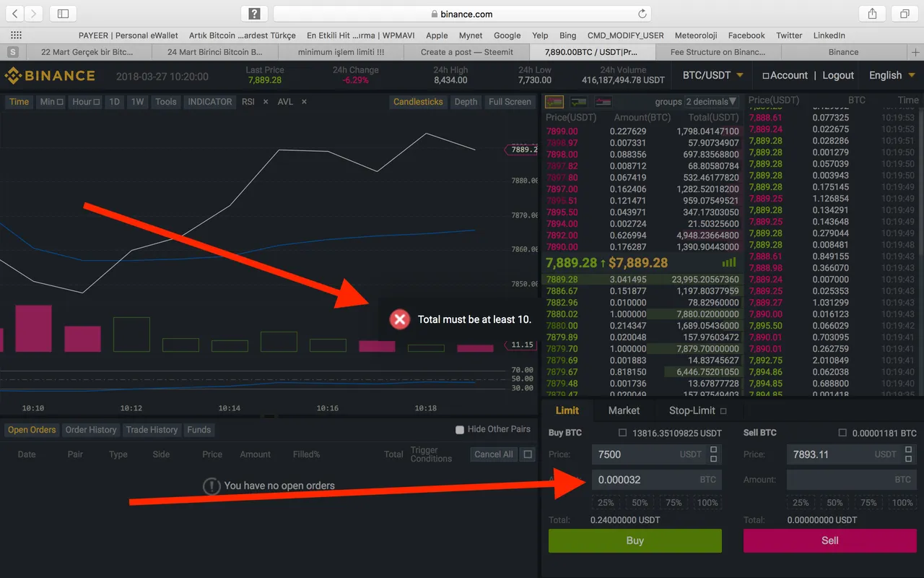Open the Safari share icon
Viewport: 924px width, 578px height.
872,14
